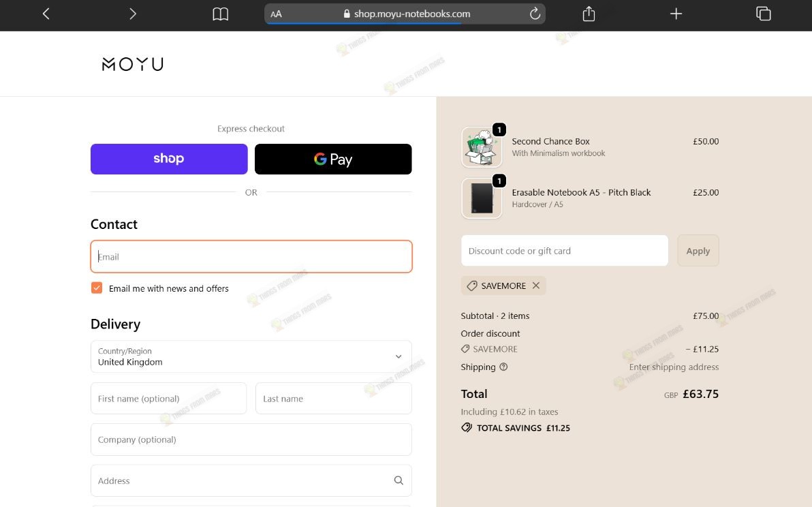Show all open tabs overview icon
The image size is (812, 507).
point(764,14)
